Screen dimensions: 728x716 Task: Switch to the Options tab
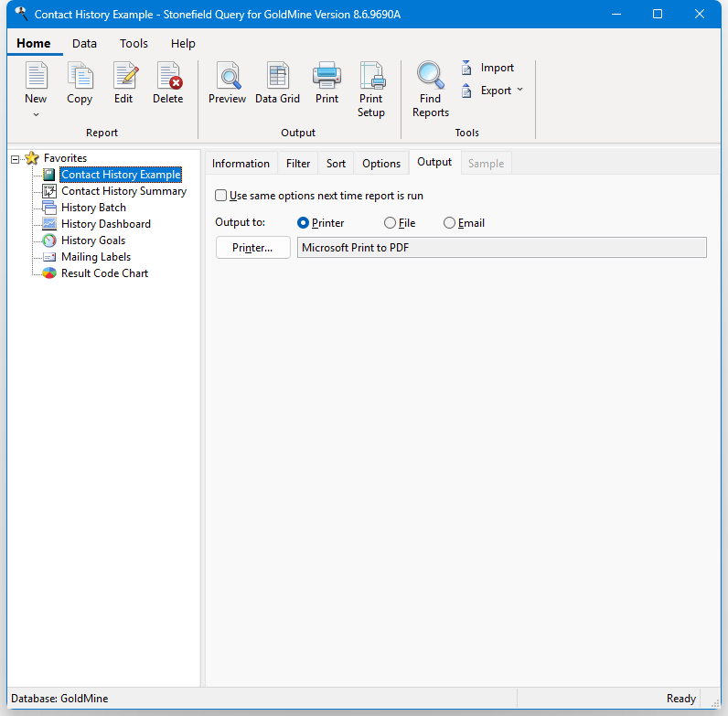(x=381, y=164)
